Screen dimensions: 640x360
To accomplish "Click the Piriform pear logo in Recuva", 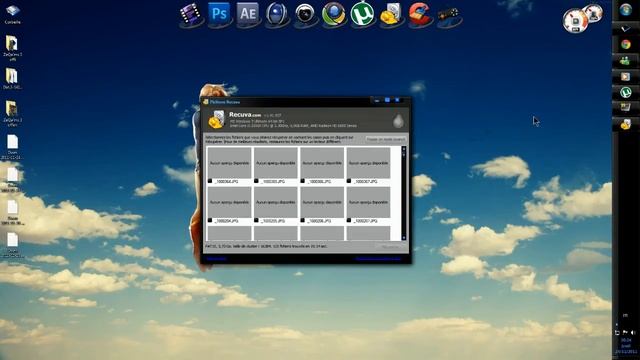I will point(398,121).
